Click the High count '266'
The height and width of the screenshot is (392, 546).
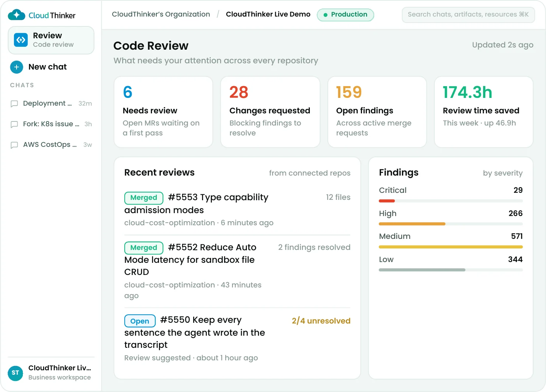(x=515, y=213)
